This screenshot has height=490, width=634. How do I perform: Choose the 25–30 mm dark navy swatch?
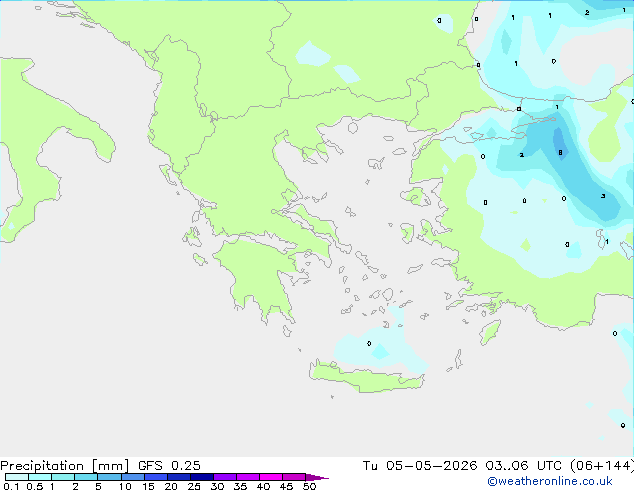point(201,477)
